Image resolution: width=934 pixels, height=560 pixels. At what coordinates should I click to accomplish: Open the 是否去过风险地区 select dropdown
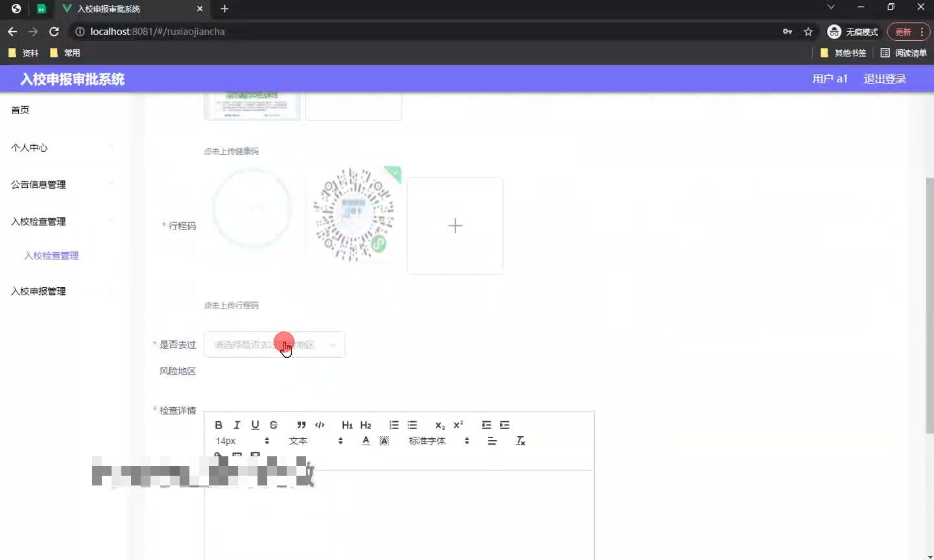tap(274, 345)
